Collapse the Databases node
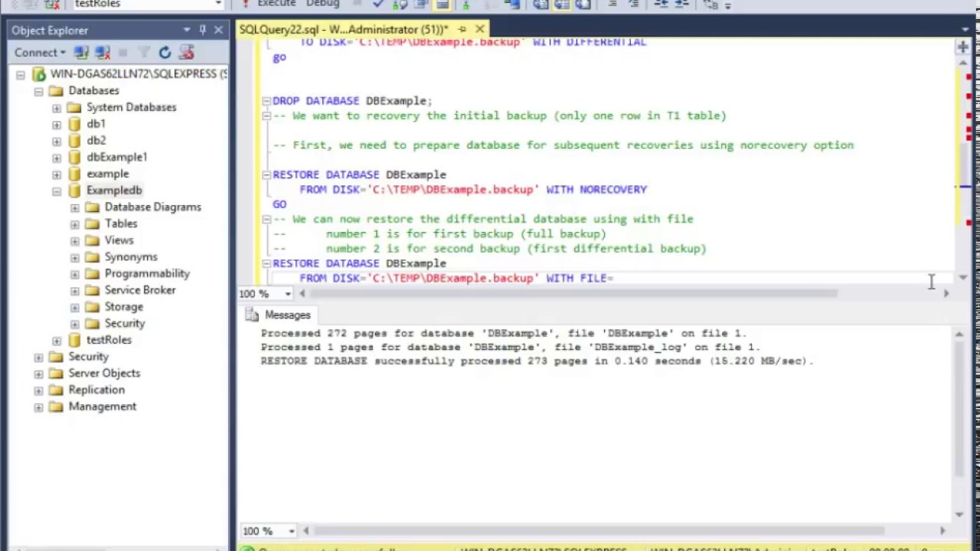 coord(38,91)
